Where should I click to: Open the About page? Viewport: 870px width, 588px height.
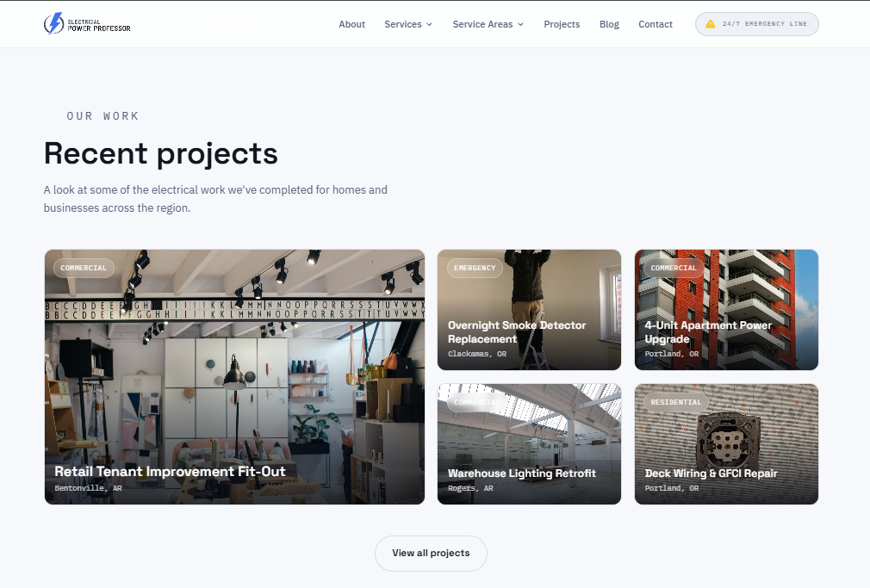click(351, 24)
